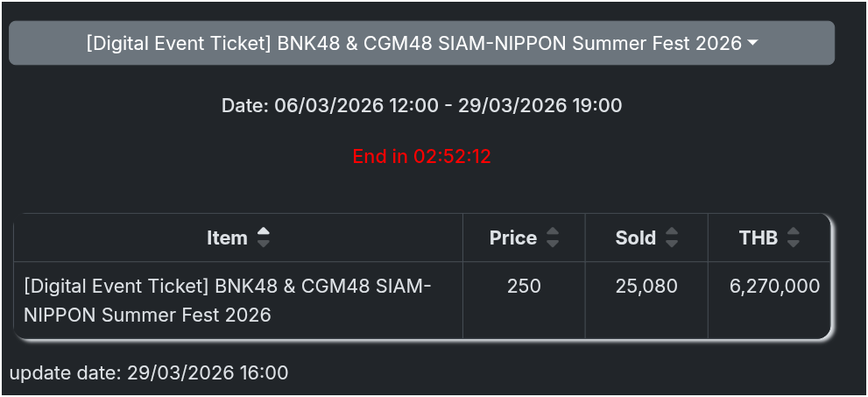Select the THB total 6,270,000
The image size is (868, 397).
tap(774, 286)
